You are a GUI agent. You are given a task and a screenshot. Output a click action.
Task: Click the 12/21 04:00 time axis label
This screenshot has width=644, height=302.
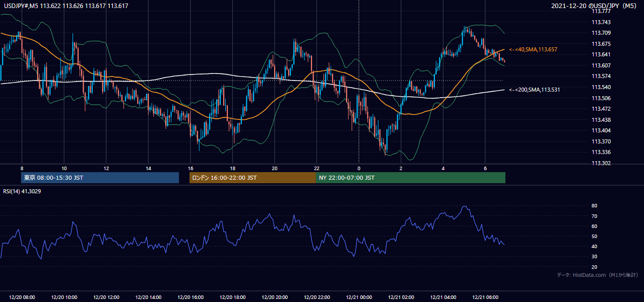443,297
